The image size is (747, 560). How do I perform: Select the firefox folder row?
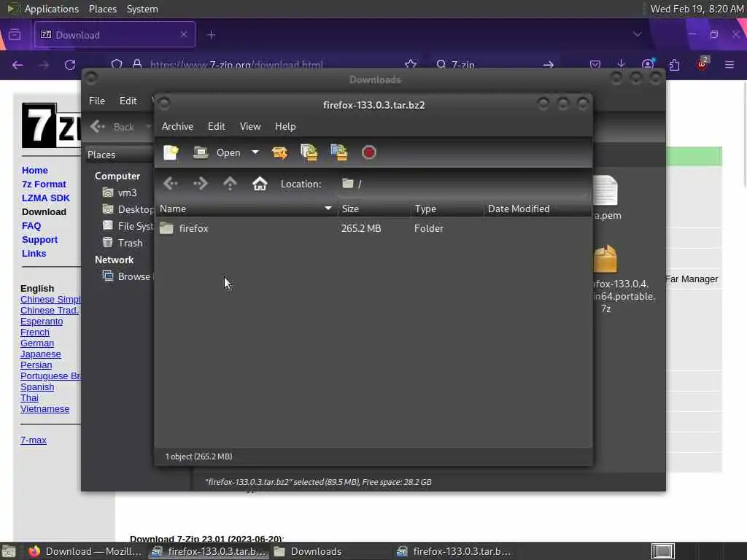point(374,228)
